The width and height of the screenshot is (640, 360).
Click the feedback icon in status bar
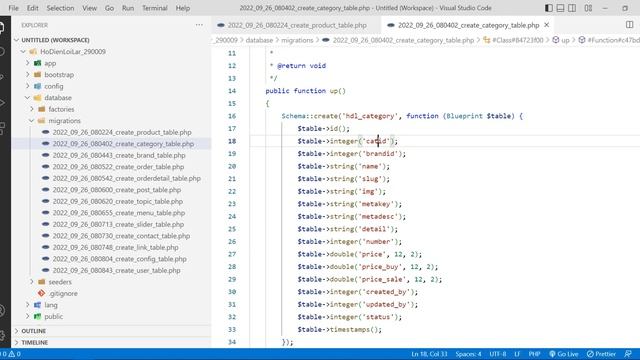pos(628,354)
